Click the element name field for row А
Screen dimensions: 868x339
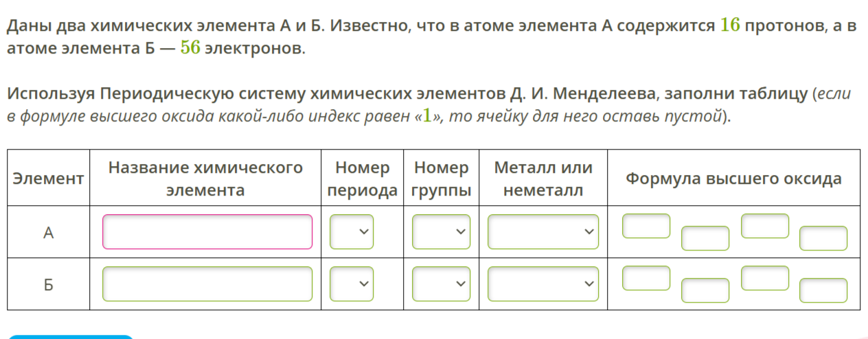pos(207,232)
